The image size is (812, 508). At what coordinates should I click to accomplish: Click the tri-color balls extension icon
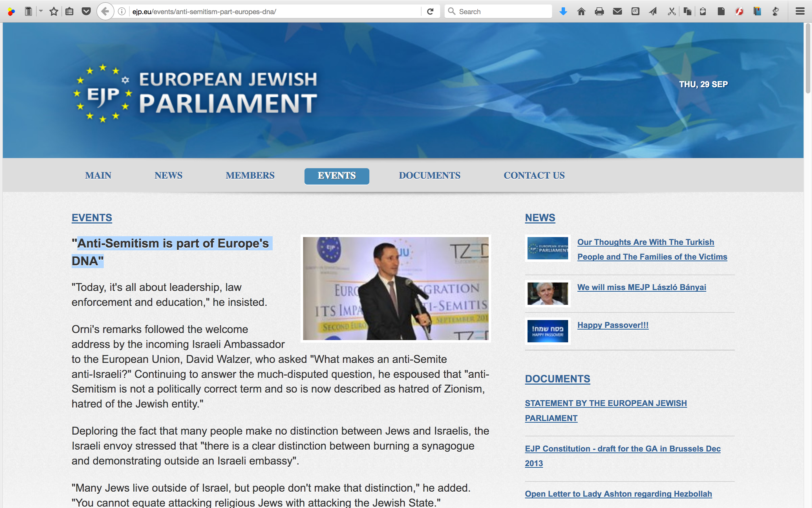pyautogui.click(x=11, y=12)
